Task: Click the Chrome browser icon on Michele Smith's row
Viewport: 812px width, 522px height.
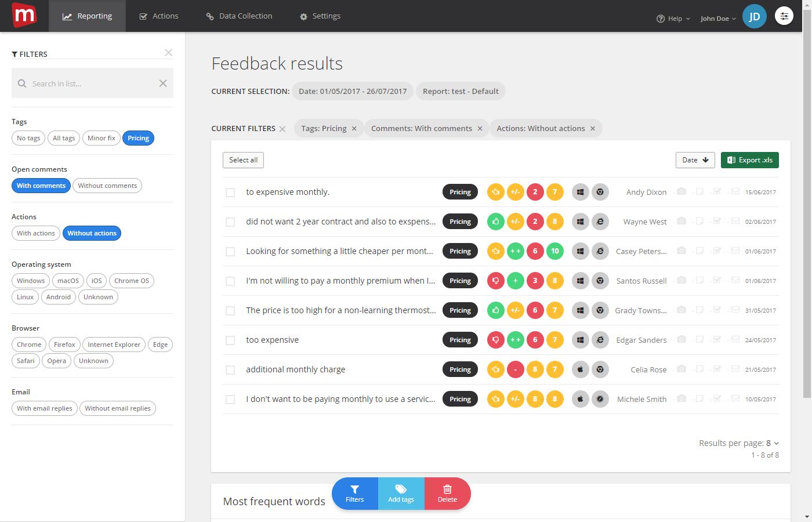Action: [x=600, y=399]
